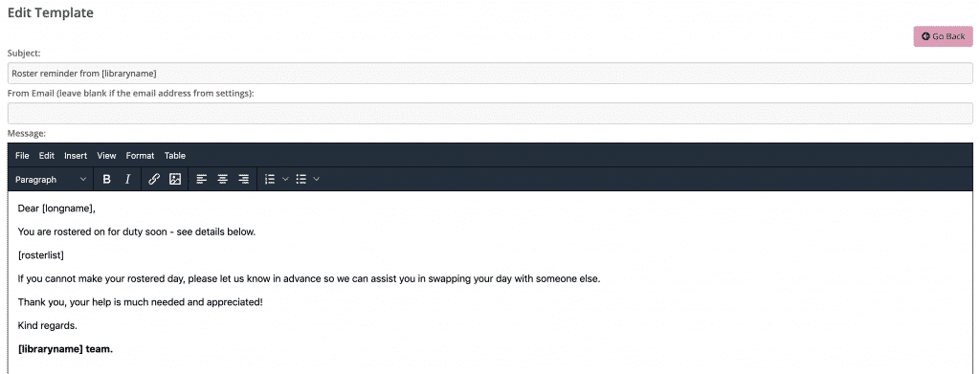The height and width of the screenshot is (374, 980).
Task: Align text left
Action: tap(201, 179)
